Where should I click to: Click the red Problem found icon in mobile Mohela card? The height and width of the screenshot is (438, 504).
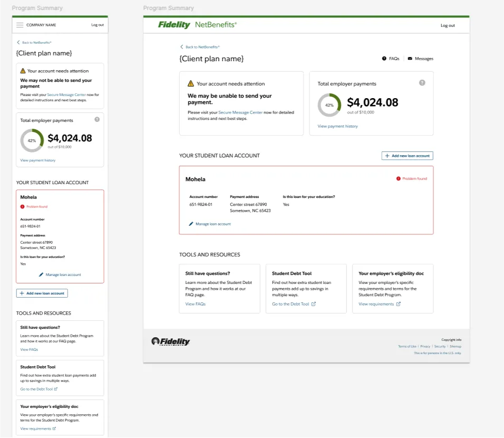point(22,207)
